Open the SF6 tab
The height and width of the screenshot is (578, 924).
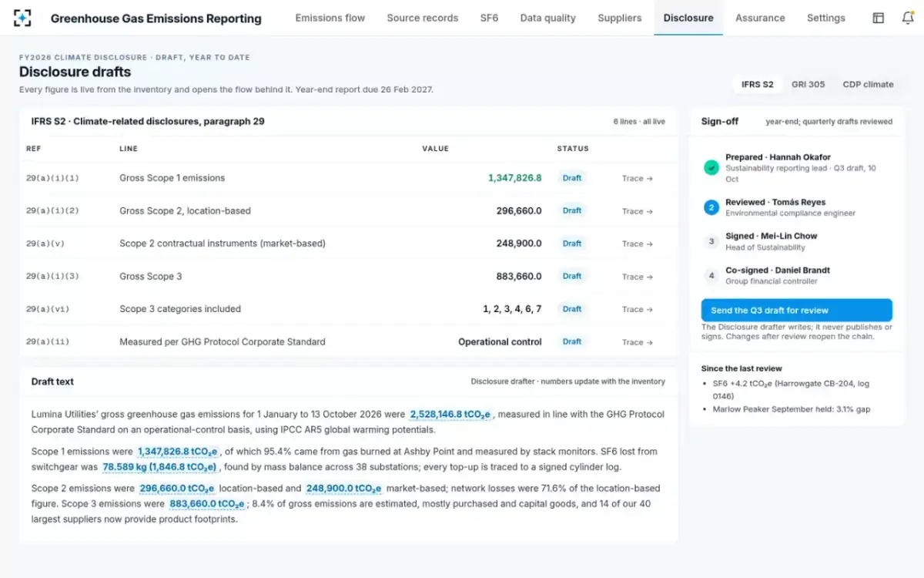tap(489, 18)
